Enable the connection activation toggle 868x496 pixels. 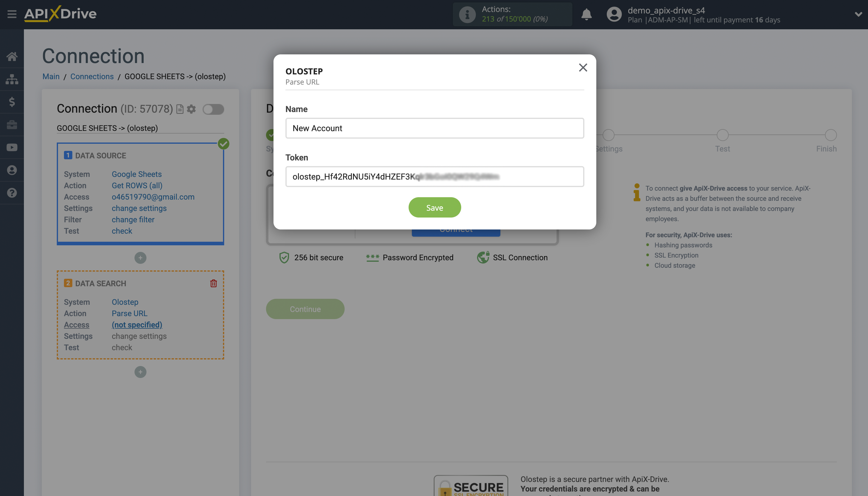point(213,109)
